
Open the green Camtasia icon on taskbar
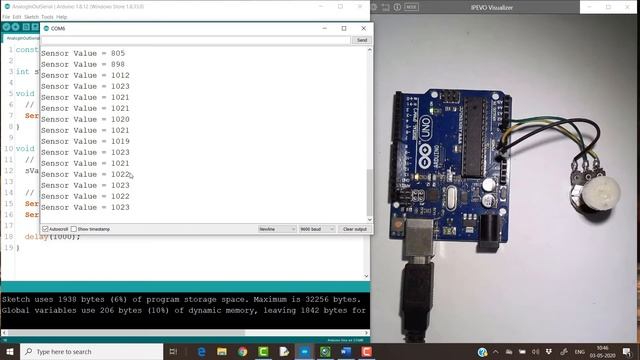coord(263,351)
